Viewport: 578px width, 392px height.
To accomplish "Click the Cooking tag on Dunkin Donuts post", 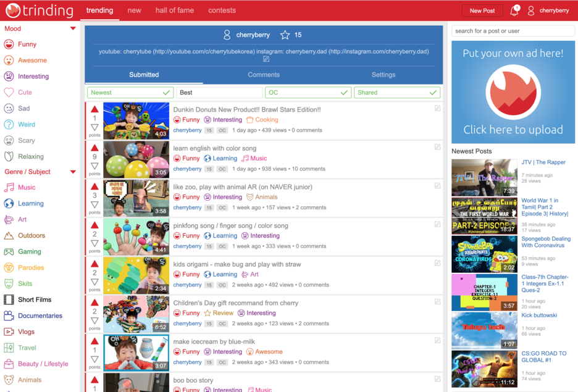I will pos(262,120).
